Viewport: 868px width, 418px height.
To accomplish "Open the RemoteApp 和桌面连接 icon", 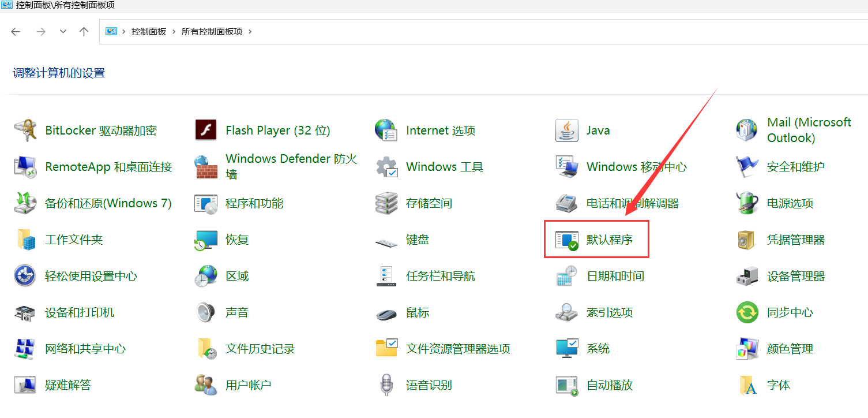I will pos(25,167).
